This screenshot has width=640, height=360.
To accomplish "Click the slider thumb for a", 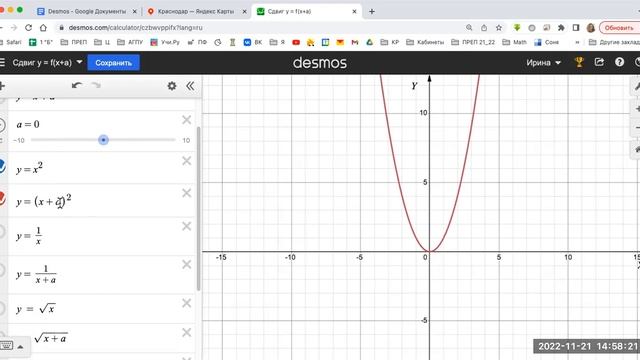I will coord(103,140).
